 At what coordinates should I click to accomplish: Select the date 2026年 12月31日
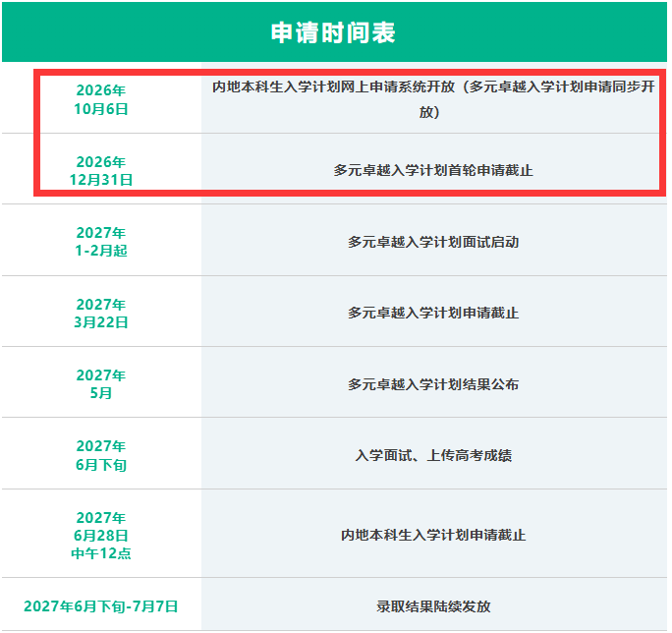101,171
